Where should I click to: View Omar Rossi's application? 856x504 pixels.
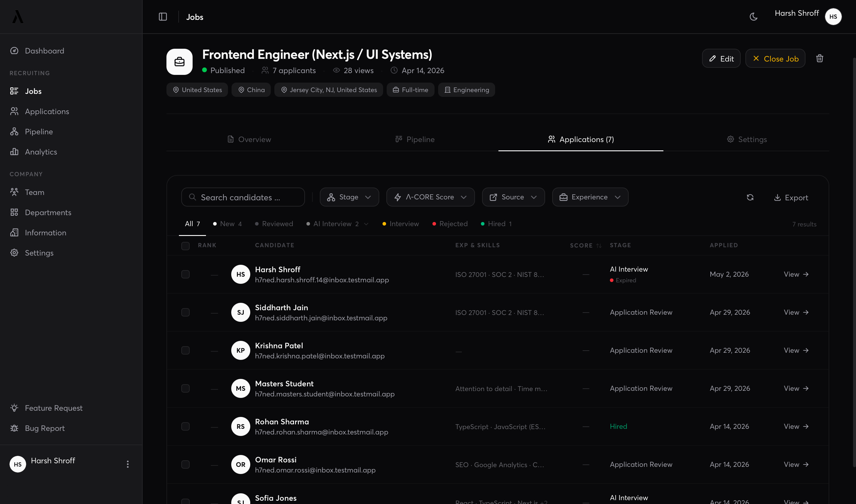pyautogui.click(x=796, y=464)
